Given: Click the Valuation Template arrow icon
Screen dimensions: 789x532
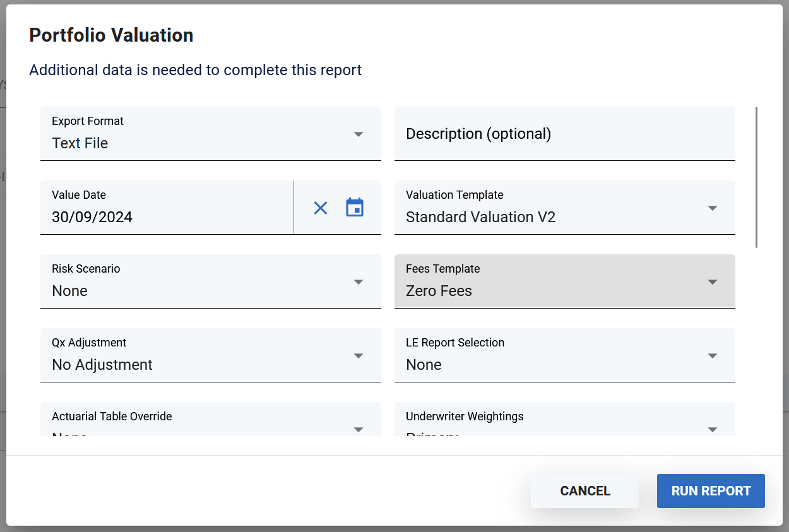Looking at the screenshot, I should 713,208.
